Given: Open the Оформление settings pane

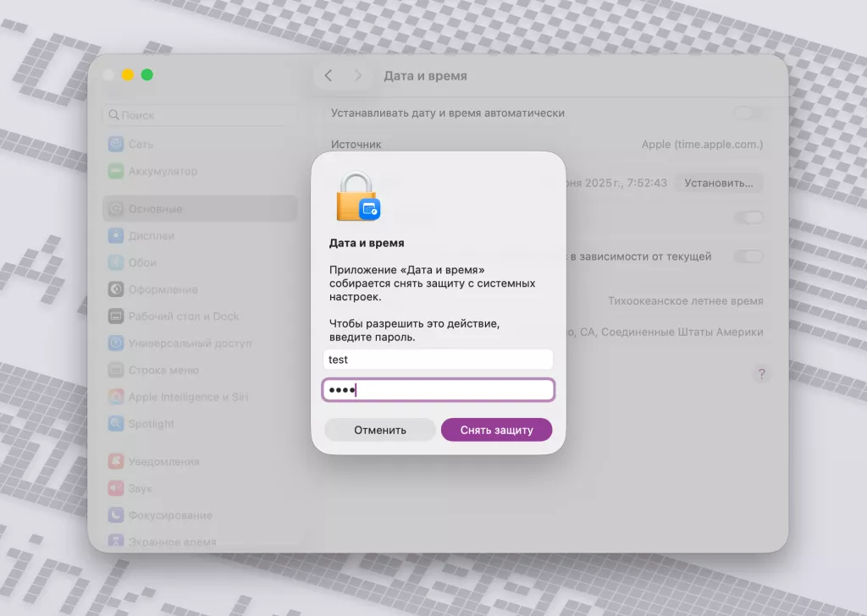Looking at the screenshot, I should pyautogui.click(x=163, y=289).
